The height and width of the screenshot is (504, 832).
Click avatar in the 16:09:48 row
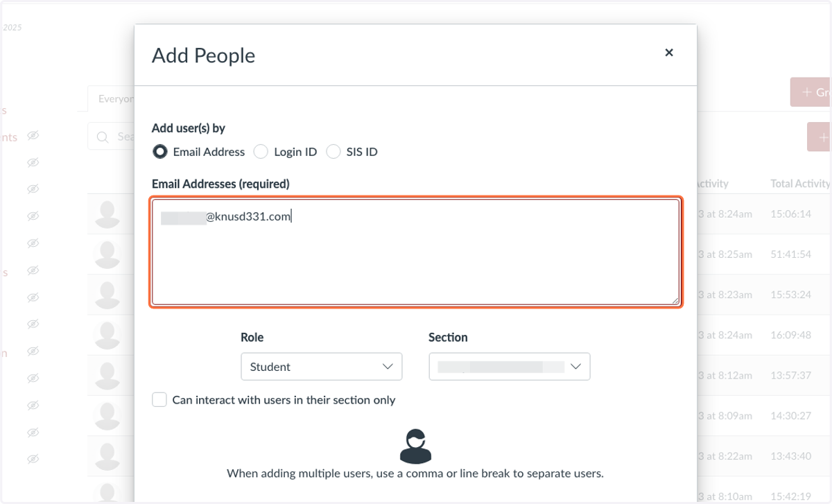tap(107, 335)
